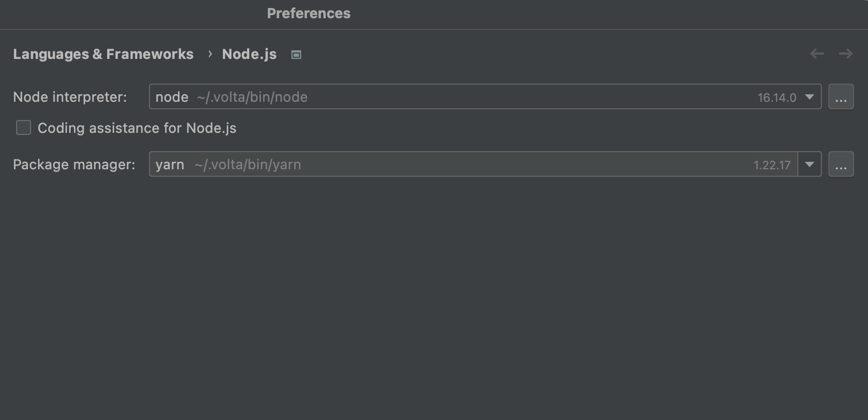868x420 pixels.
Task: Click the Node version 16.14.0 text
Action: (x=776, y=97)
